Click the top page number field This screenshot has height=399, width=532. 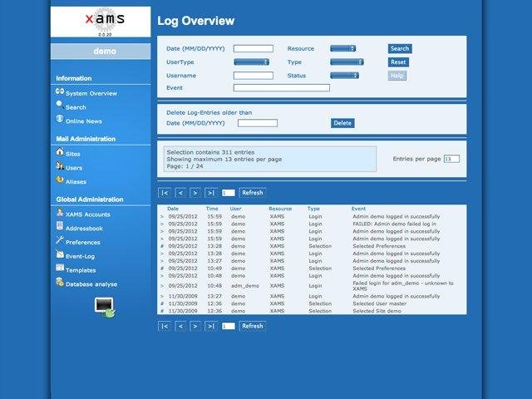click(x=228, y=193)
